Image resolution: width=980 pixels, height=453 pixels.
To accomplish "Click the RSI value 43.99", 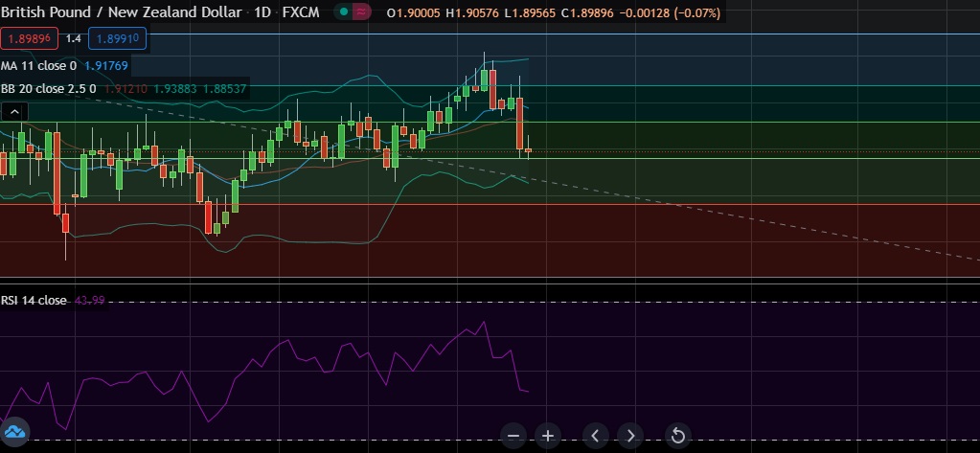I will pos(89,301).
